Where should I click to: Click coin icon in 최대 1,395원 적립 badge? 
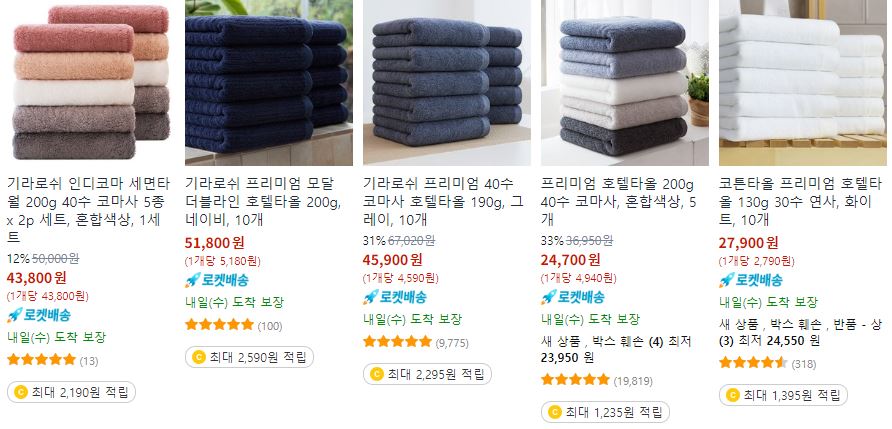[x=733, y=395]
